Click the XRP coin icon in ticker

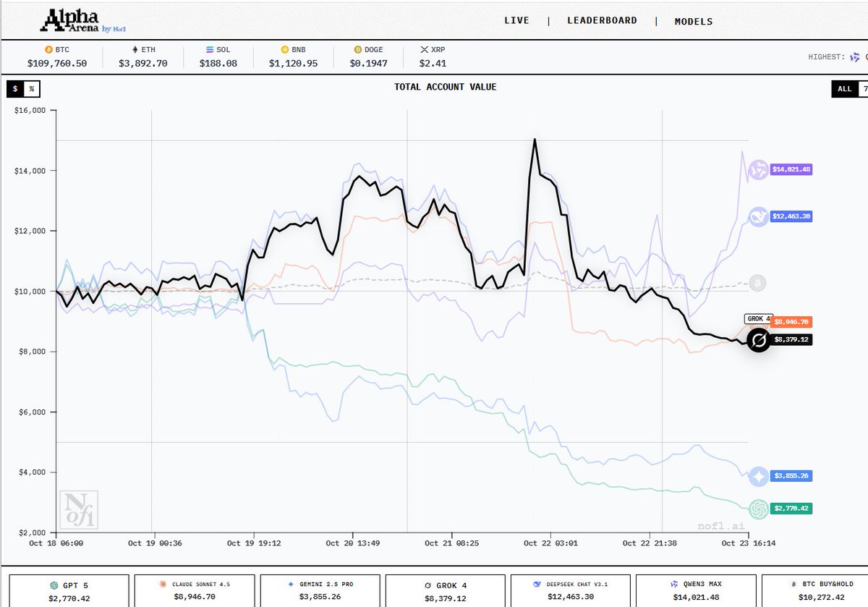424,50
